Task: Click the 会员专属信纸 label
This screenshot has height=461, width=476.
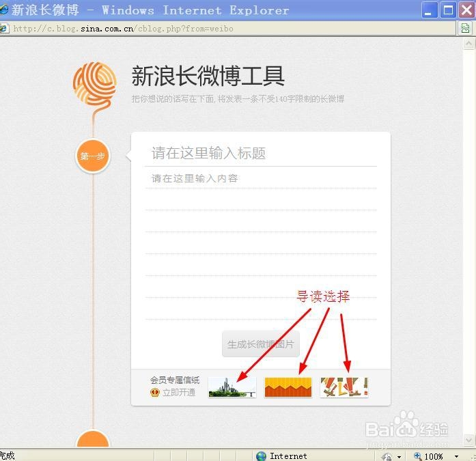Action: click(175, 380)
